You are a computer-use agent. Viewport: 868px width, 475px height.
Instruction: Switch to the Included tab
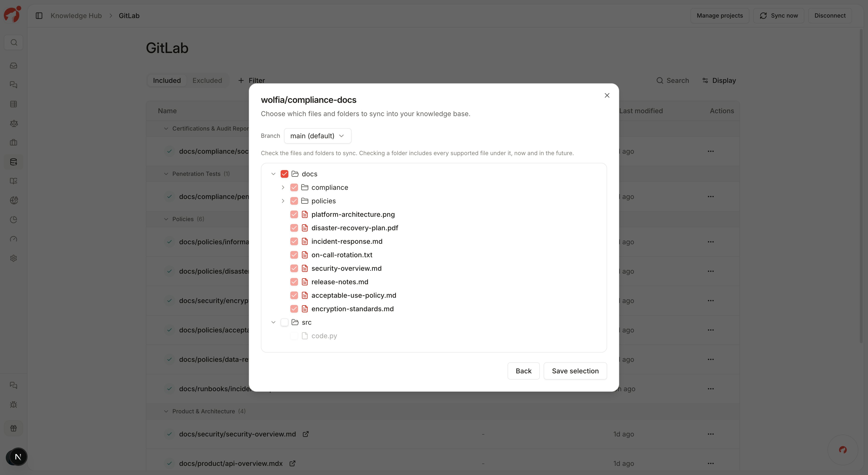tap(167, 80)
